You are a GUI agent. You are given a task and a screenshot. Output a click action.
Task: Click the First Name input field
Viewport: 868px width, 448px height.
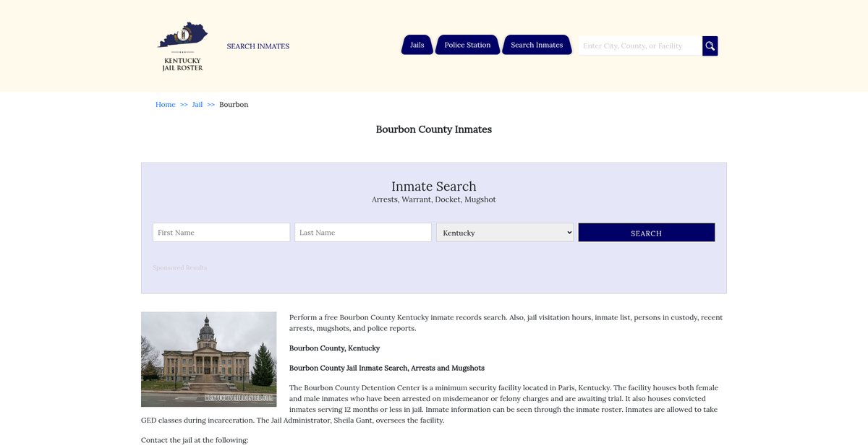click(x=221, y=233)
